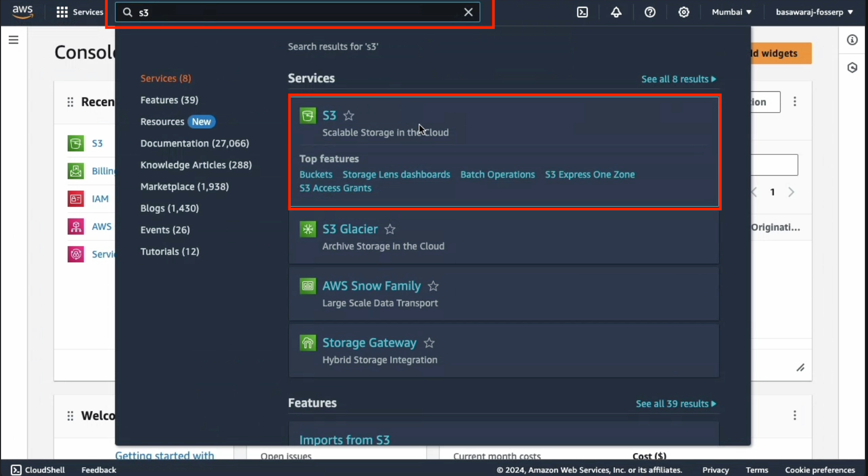This screenshot has height=476, width=868.
Task: Click the S3 Glacier snowflake icon
Action: pos(308,229)
